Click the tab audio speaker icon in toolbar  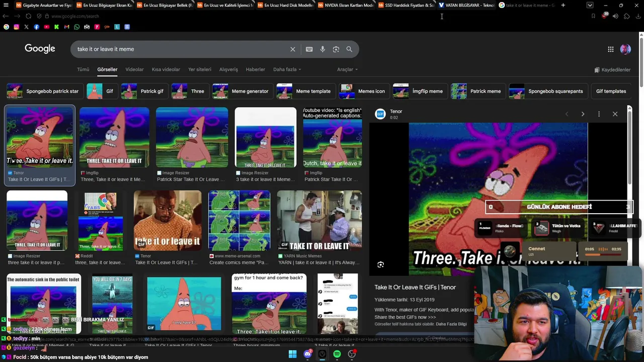(615, 16)
